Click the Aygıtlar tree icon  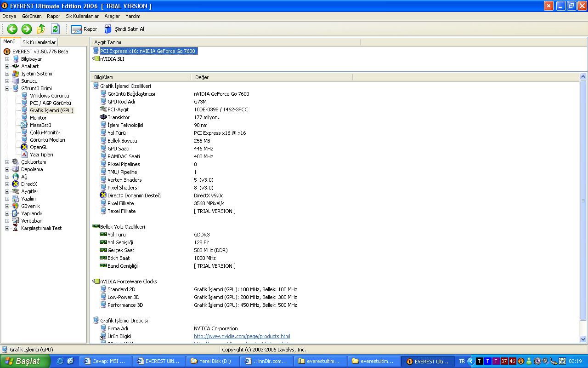pyautogui.click(x=16, y=191)
